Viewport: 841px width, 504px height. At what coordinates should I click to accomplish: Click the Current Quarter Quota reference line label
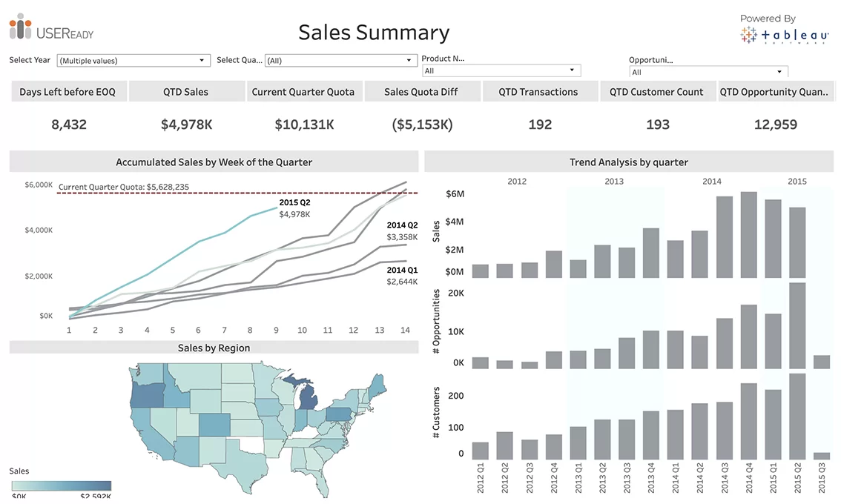[x=124, y=187]
